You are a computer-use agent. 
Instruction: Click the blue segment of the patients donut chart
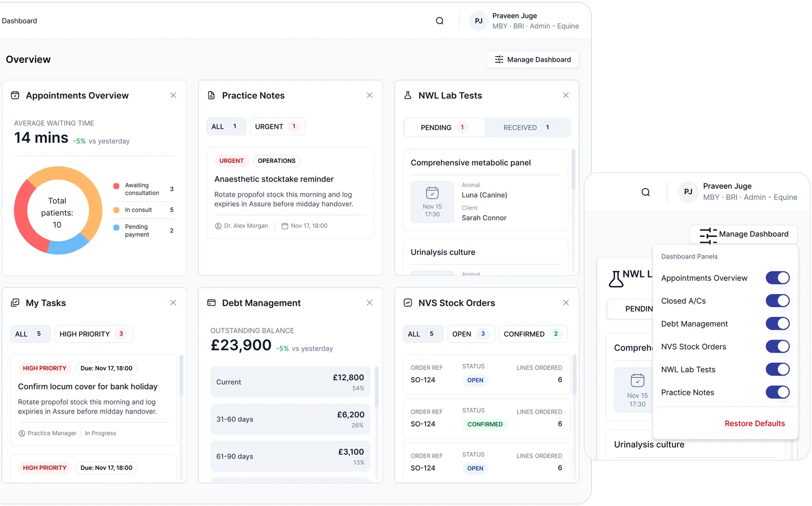tap(69, 245)
